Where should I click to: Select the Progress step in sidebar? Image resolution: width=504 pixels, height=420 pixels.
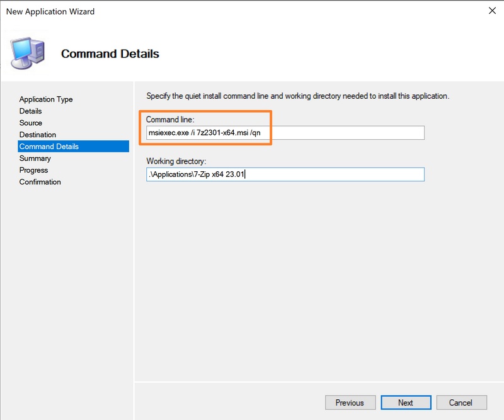tap(33, 170)
